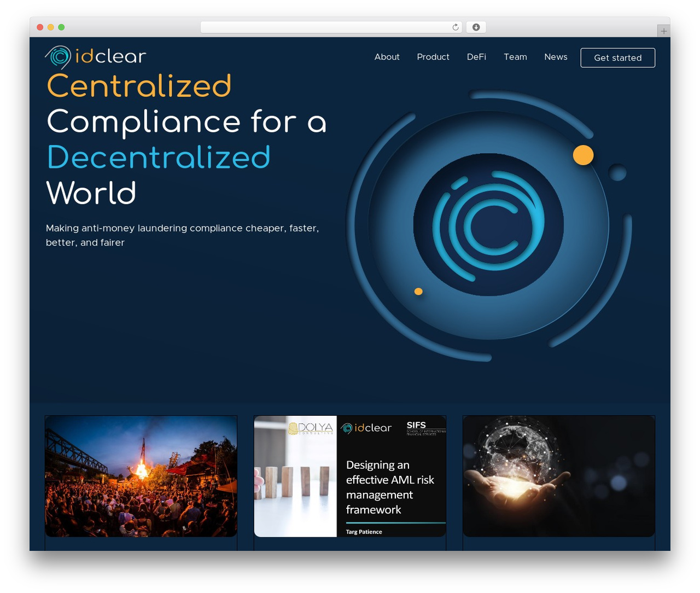
Task: Click the 'Decentralized' headline word
Action: tap(159, 157)
